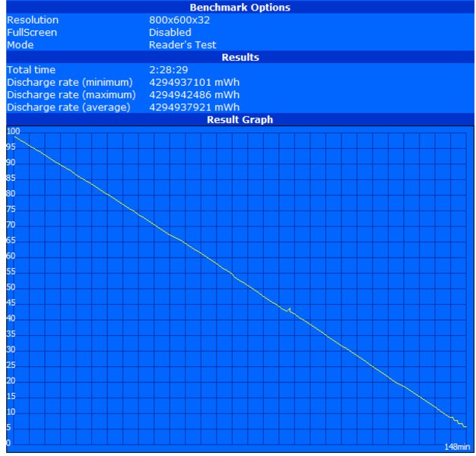476x456 pixels.
Task: Select the 'Reader's Test' mode value
Action: (x=182, y=45)
